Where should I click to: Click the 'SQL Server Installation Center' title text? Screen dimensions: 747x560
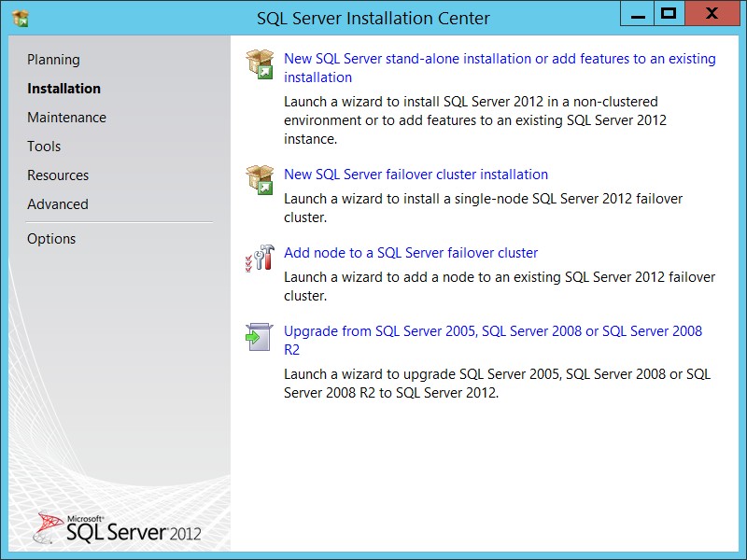pos(373,18)
